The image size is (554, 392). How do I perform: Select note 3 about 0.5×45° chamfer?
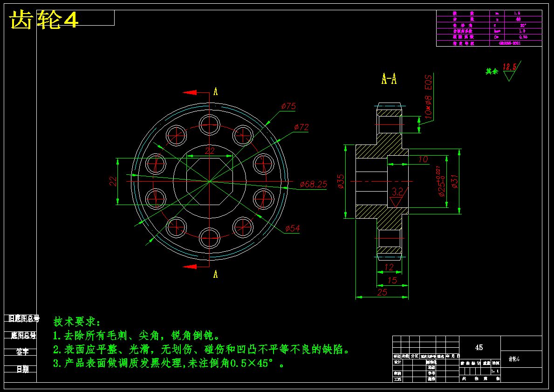[x=169, y=364]
